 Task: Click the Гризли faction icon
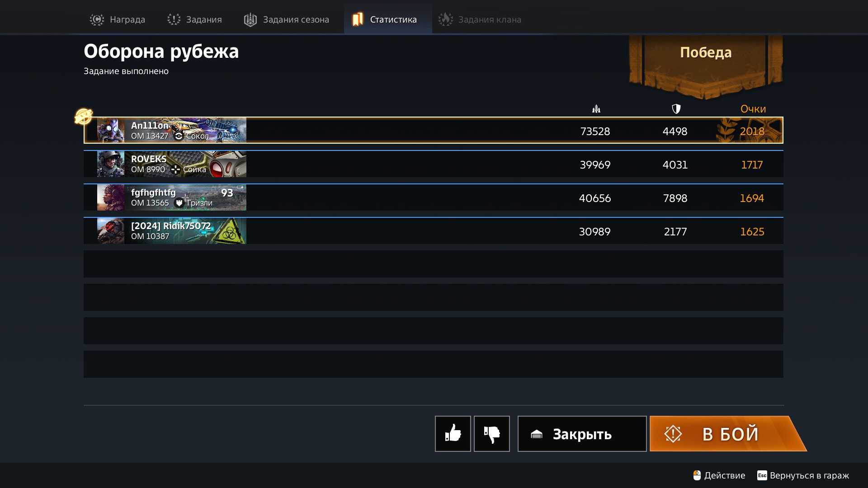pos(179,203)
